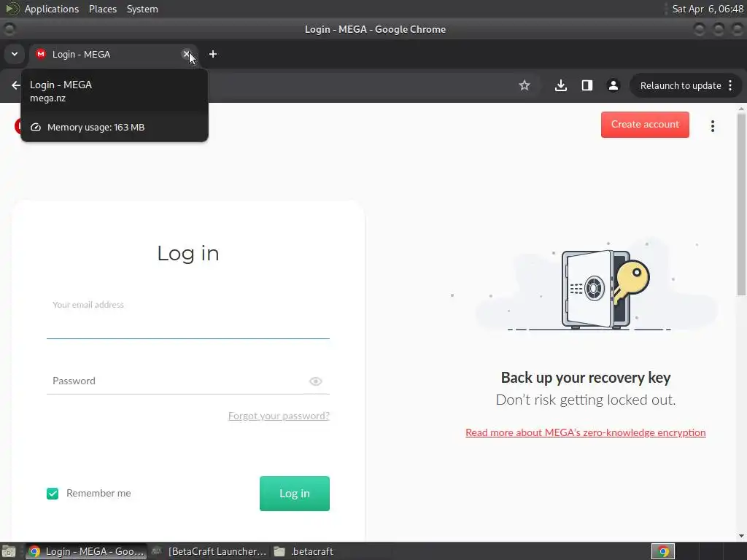747x560 pixels.
Task: Click the Chrome icon in system tray
Action: pos(662,551)
